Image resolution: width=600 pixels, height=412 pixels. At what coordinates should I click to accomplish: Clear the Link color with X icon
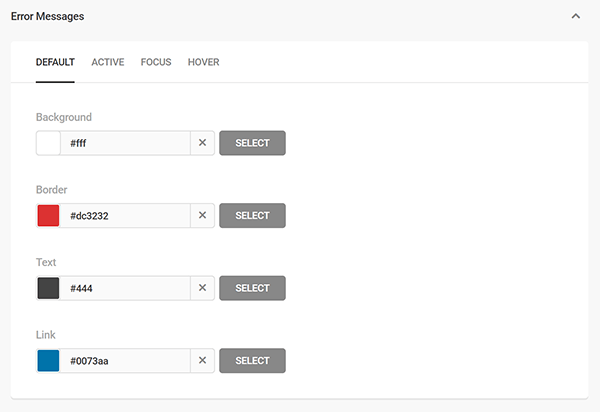[x=202, y=360]
